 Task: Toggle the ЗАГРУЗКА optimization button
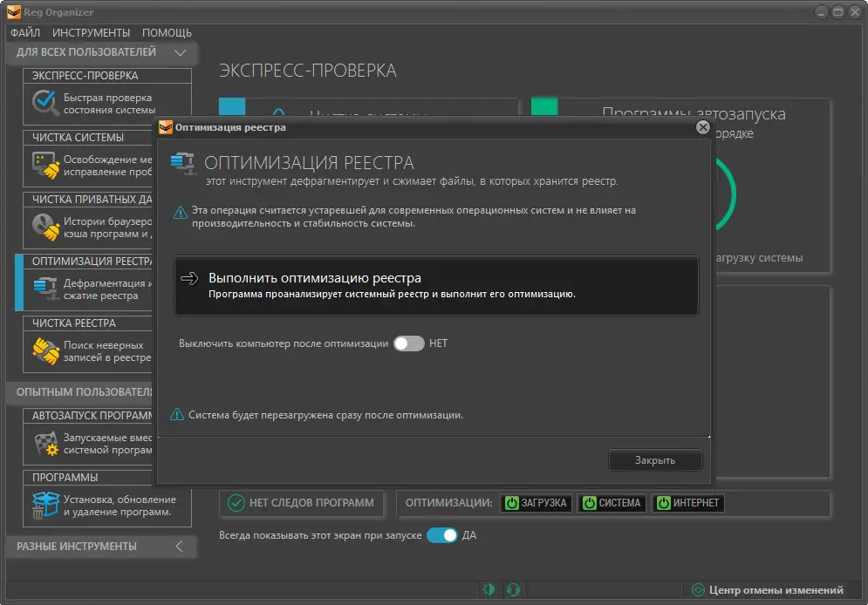point(536,503)
